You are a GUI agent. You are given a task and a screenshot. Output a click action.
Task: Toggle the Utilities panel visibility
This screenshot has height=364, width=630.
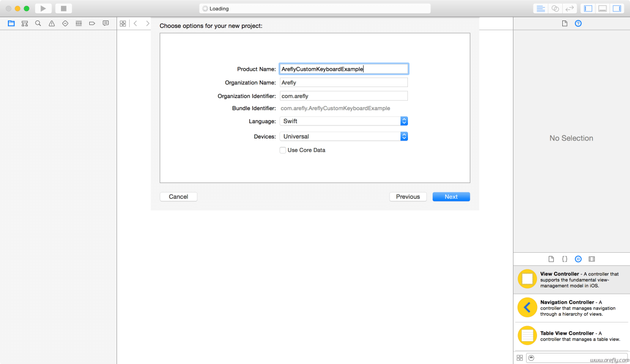coord(617,8)
